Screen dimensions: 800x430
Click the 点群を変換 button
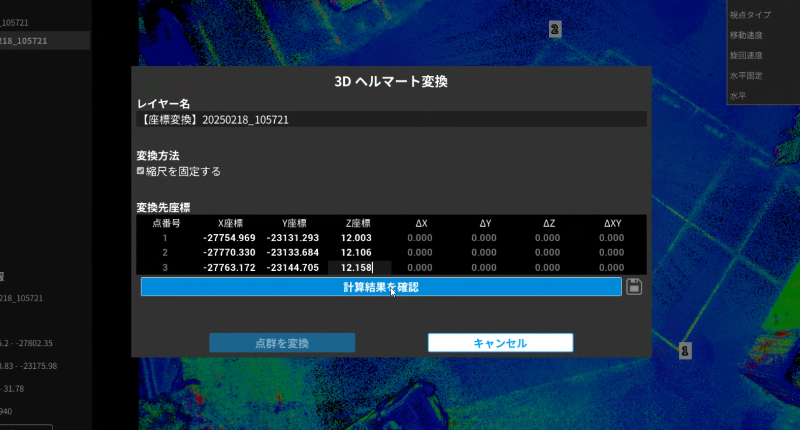coord(282,343)
